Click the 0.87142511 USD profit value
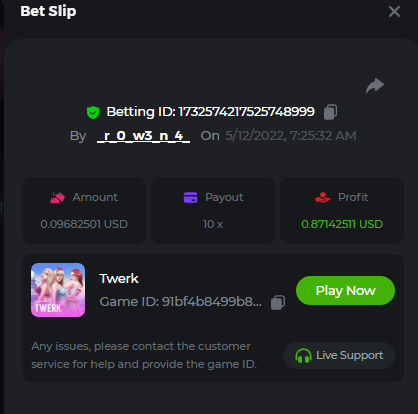Screen dimensions: 418x414 click(x=342, y=224)
